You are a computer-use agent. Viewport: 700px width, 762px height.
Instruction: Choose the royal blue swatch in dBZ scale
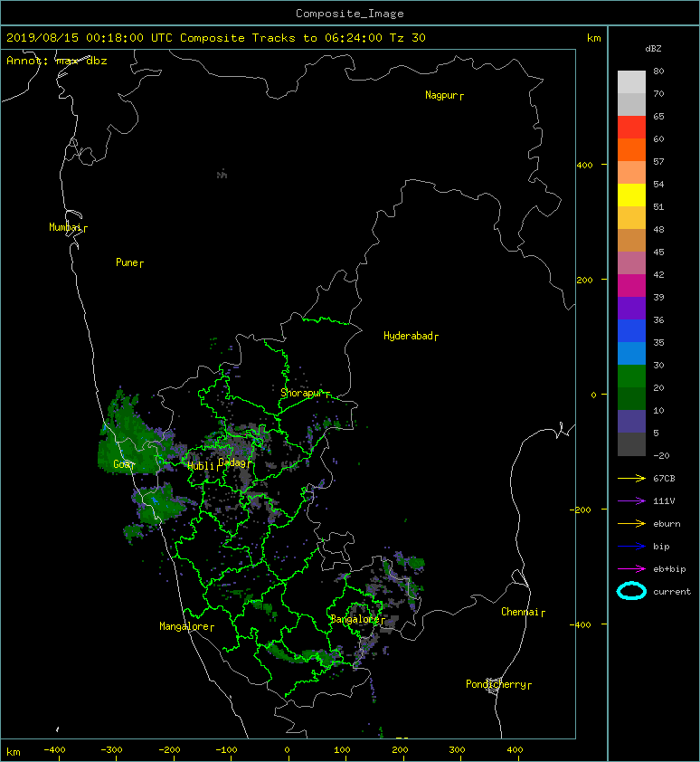(x=631, y=330)
